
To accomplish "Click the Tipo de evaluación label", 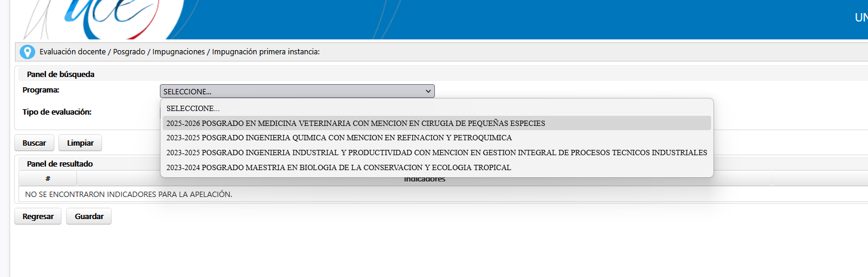I will pyautogui.click(x=57, y=112).
